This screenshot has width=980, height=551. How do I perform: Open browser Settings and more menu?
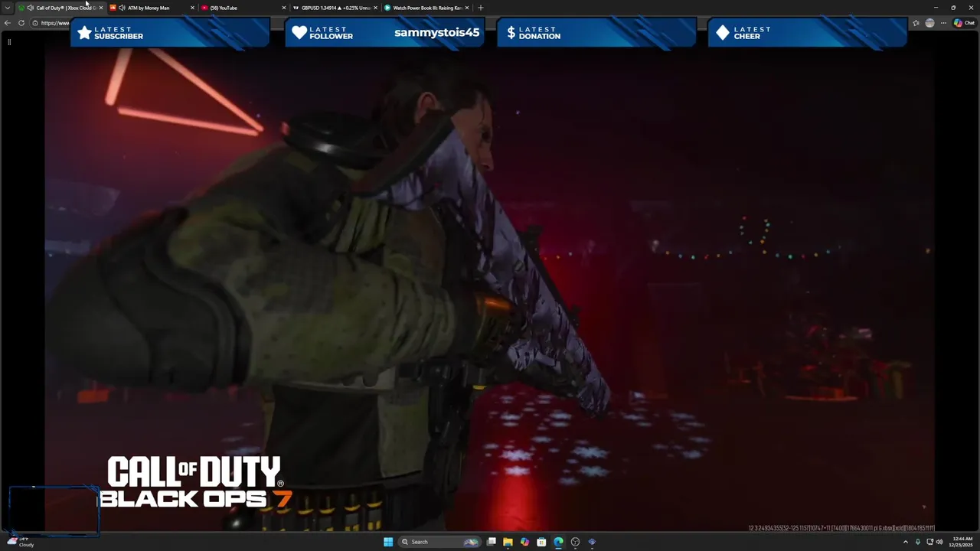coord(943,23)
